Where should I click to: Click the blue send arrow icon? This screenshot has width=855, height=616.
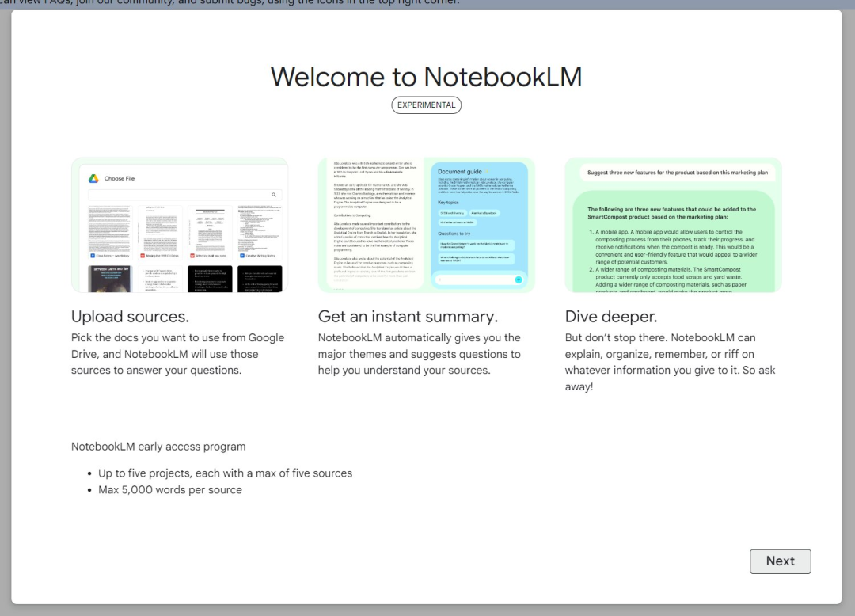(519, 279)
